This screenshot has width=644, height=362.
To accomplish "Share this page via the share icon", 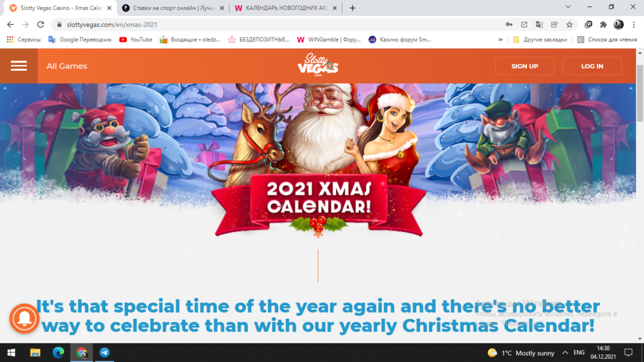I will 554,24.
